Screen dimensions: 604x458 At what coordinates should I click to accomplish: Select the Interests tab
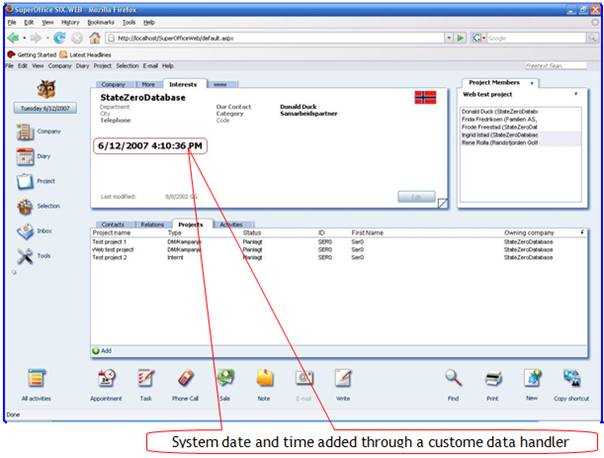click(x=183, y=84)
